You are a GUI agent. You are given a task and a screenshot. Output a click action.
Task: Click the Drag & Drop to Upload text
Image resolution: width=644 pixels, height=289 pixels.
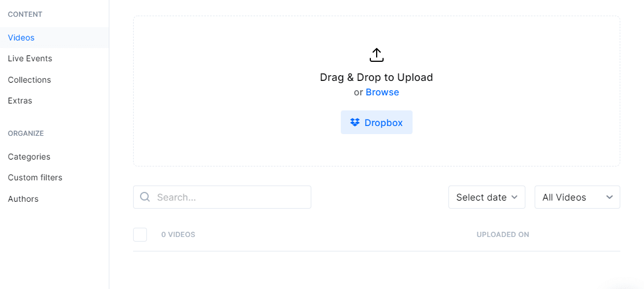point(376,77)
